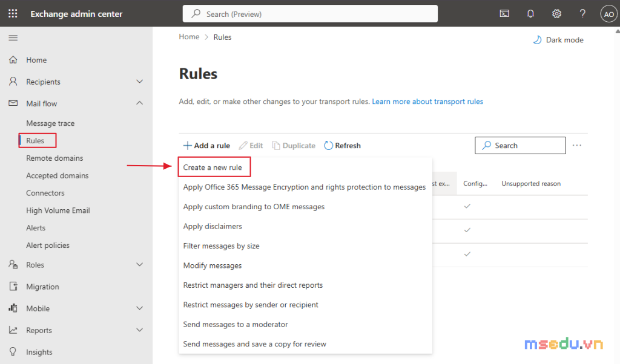The height and width of the screenshot is (364, 620).
Task: Click the Reports chart icon
Action: [x=13, y=330]
